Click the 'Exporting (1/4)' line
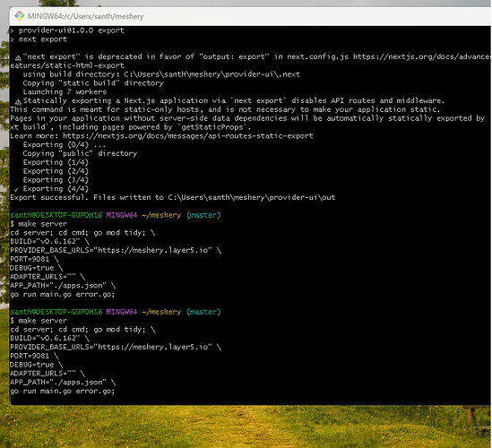This screenshot has height=448, width=492. coord(56,162)
